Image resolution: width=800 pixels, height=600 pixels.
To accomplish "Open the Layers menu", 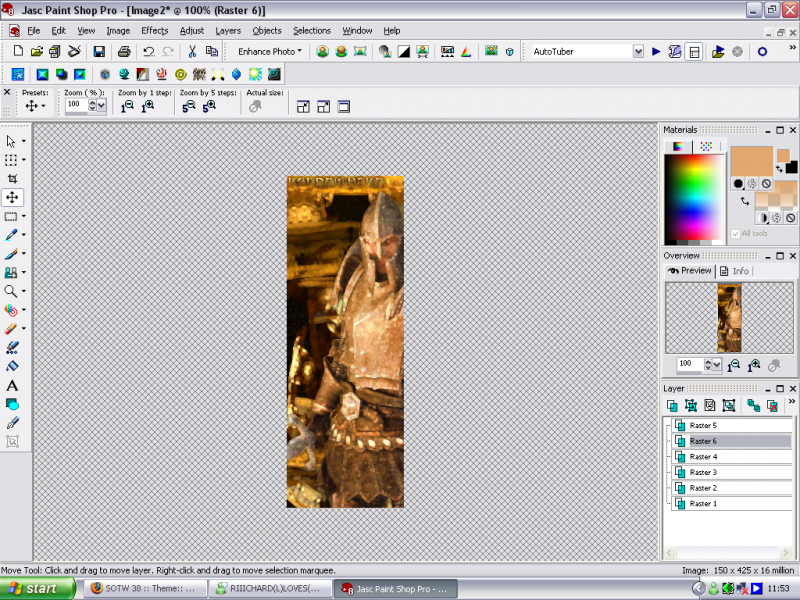I will coord(228,31).
